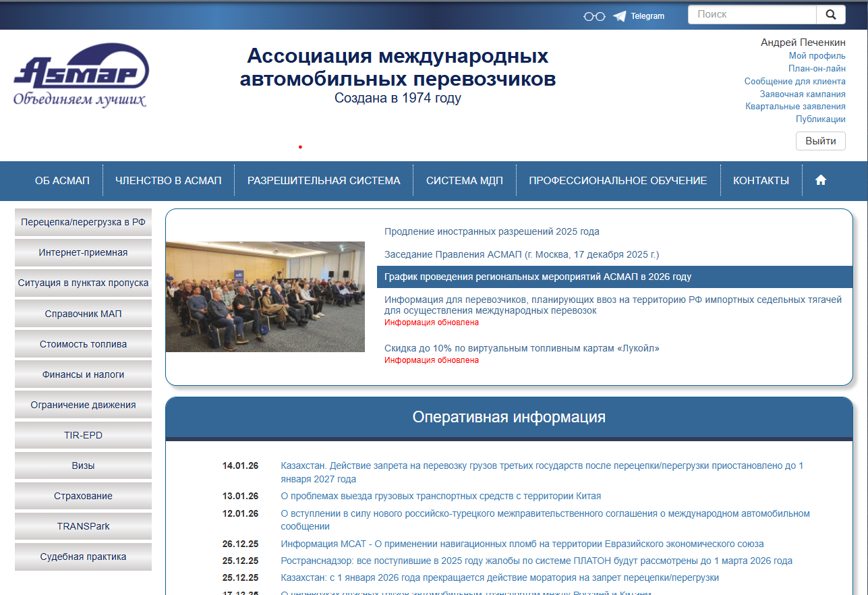Click the magnifying glass search button
The height and width of the screenshot is (595, 868).
(830, 14)
